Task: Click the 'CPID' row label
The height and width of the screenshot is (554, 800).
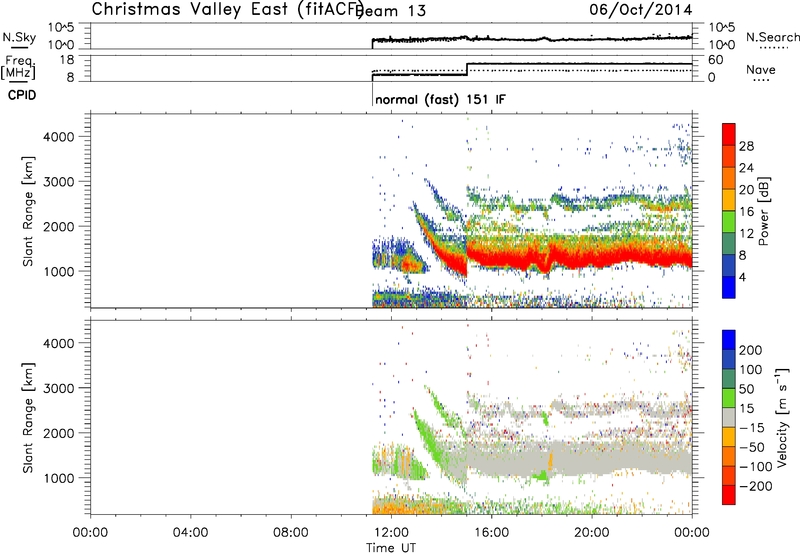Action: point(22,95)
